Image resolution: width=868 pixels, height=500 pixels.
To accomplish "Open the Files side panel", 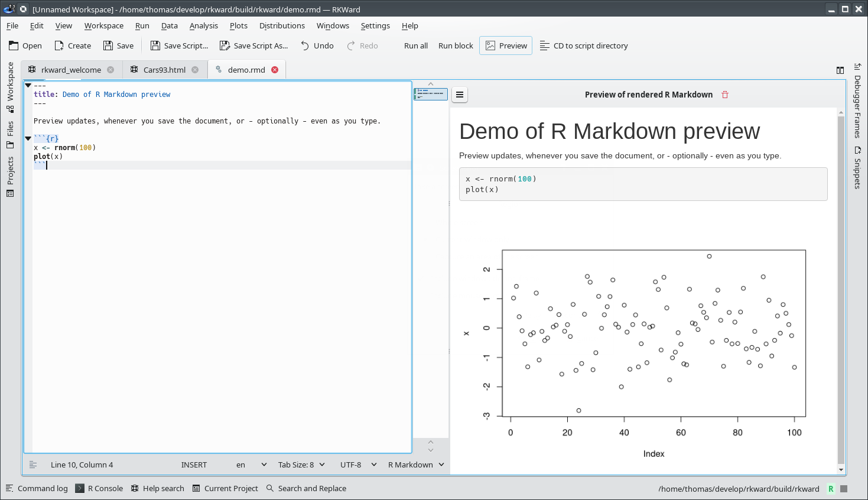I will (x=10, y=135).
